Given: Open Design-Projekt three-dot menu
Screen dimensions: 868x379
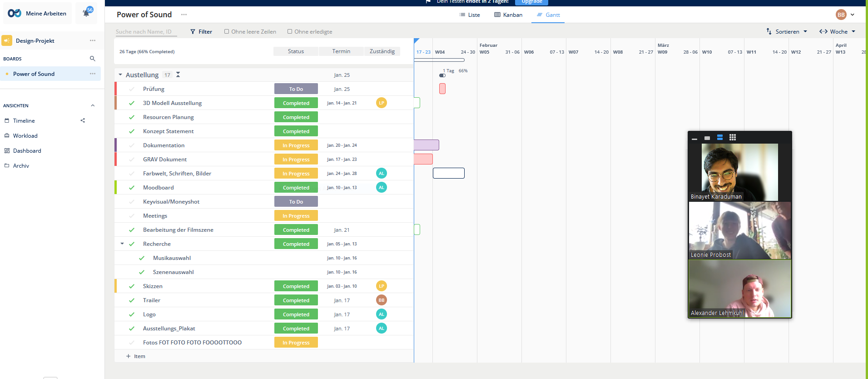Looking at the screenshot, I should point(93,40).
